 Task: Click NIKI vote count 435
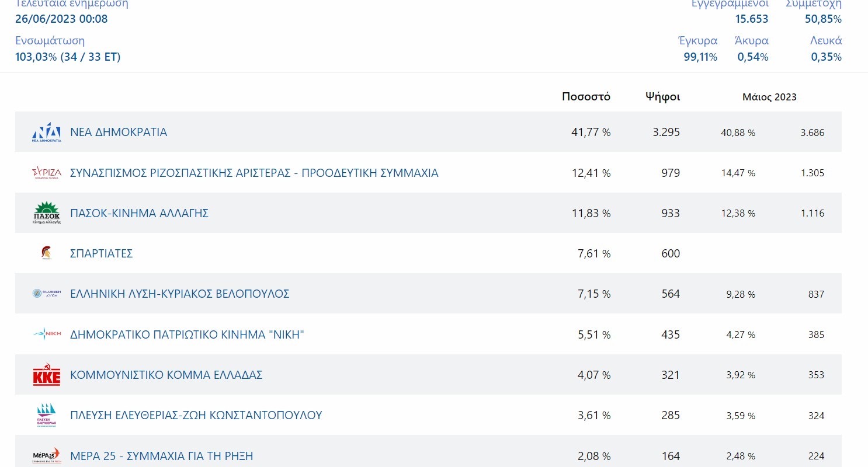(671, 334)
